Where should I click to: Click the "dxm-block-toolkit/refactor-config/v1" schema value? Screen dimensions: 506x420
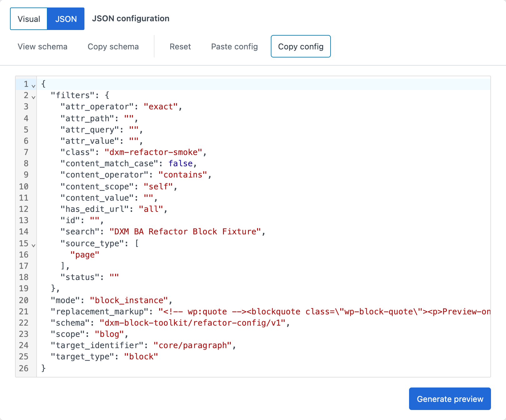tap(193, 323)
